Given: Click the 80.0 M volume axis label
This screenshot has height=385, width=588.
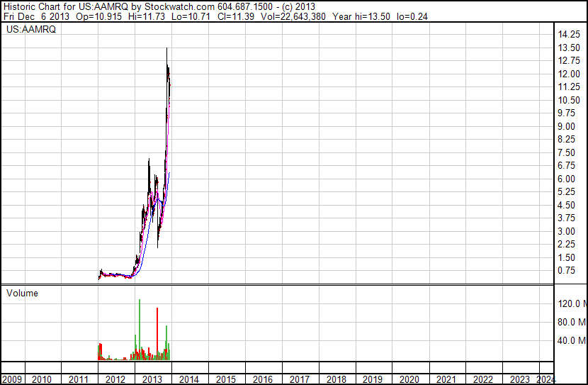Looking at the screenshot, I should point(572,322).
